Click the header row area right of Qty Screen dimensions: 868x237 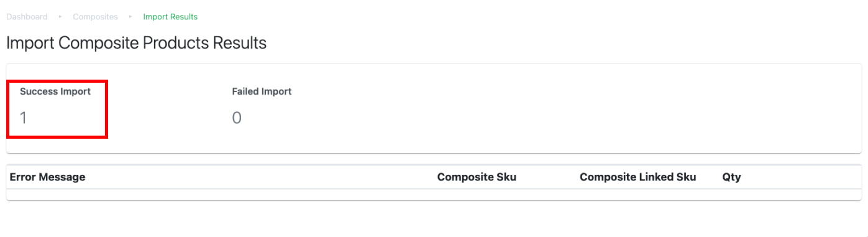pos(802,177)
